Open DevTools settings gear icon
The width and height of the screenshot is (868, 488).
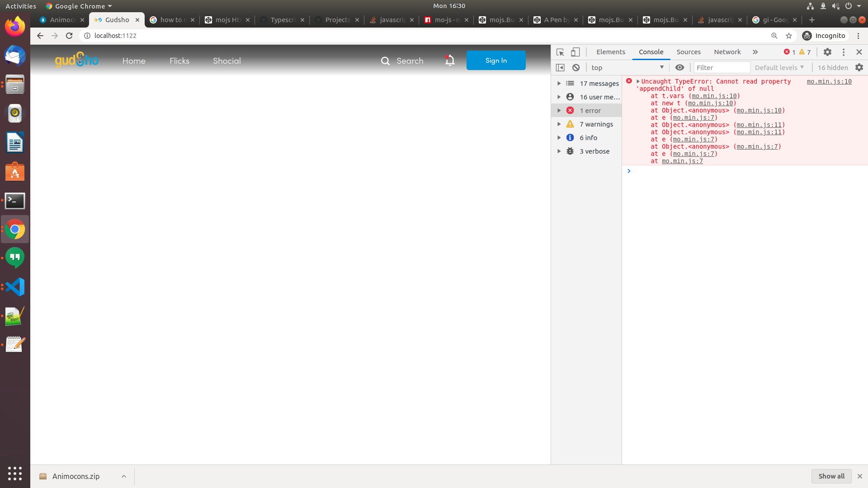(828, 52)
